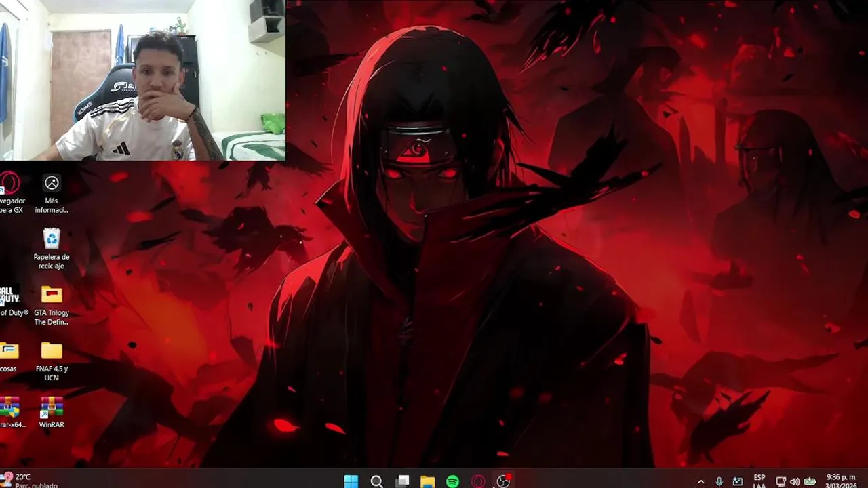
Task: Open the cosas folder on the desktop
Action: pyautogui.click(x=9, y=357)
